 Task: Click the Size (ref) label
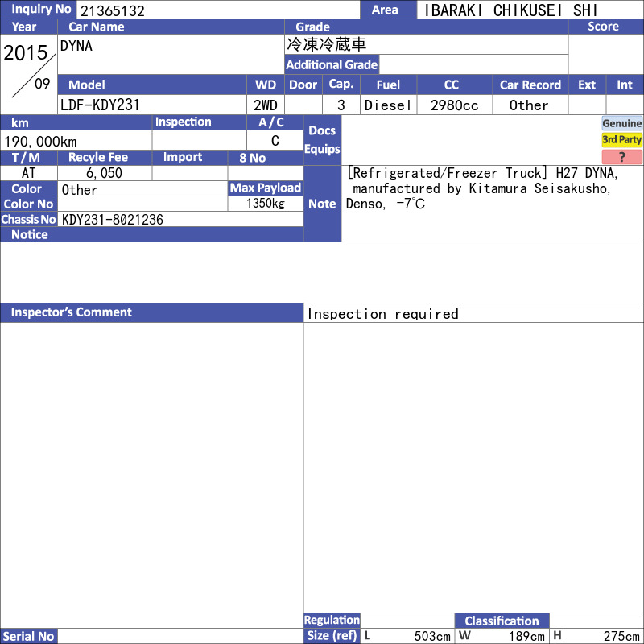click(x=332, y=635)
